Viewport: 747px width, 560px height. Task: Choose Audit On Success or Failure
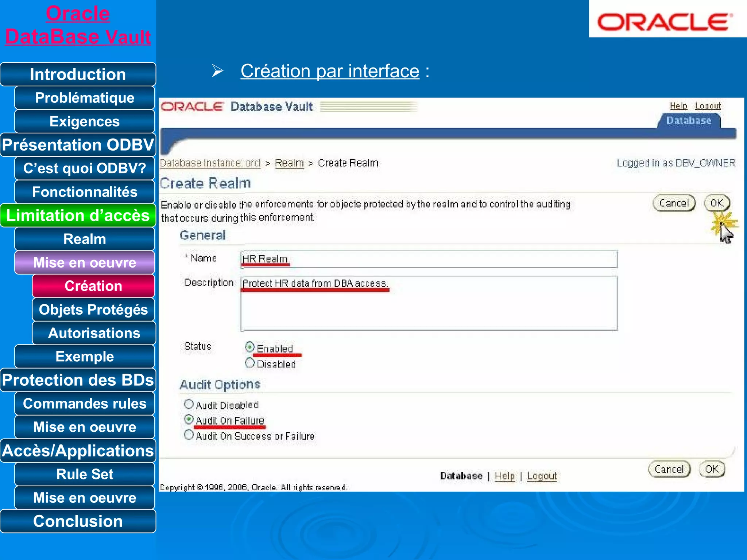click(189, 435)
